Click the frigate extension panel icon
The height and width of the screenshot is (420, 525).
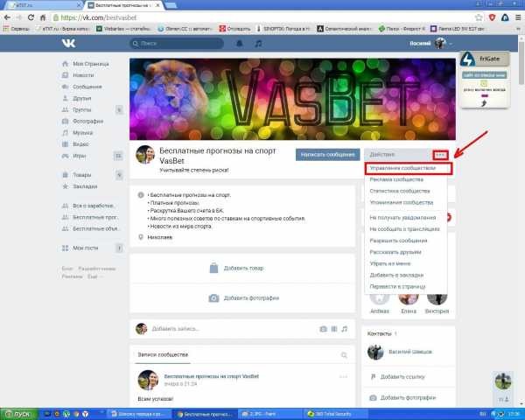[x=468, y=59]
